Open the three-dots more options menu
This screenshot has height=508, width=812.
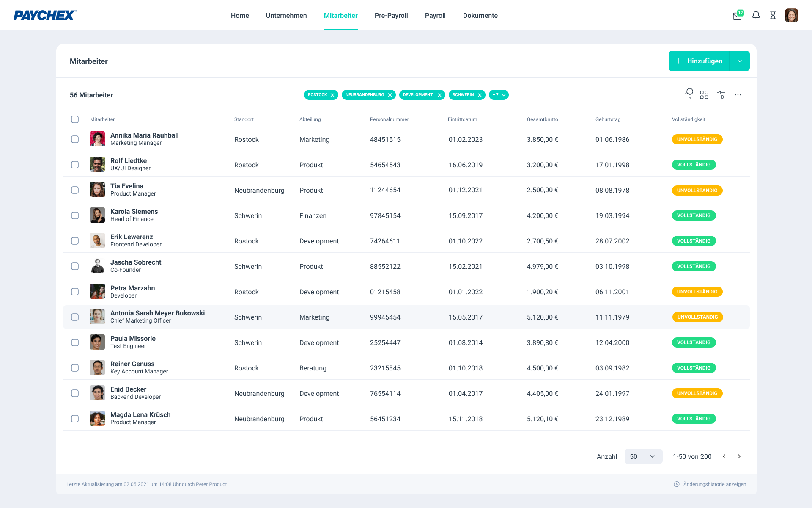pyautogui.click(x=738, y=95)
